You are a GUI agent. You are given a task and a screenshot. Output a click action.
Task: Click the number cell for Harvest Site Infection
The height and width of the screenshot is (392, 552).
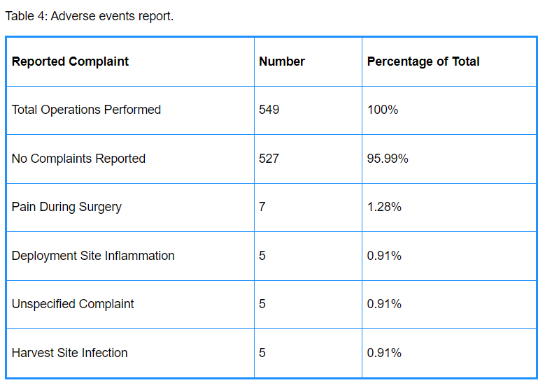(262, 353)
